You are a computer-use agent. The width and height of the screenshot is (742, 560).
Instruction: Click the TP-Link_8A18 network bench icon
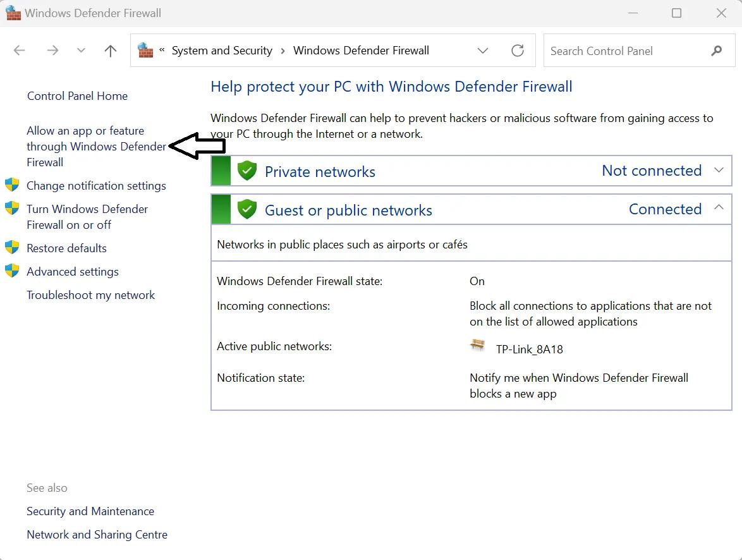point(478,345)
